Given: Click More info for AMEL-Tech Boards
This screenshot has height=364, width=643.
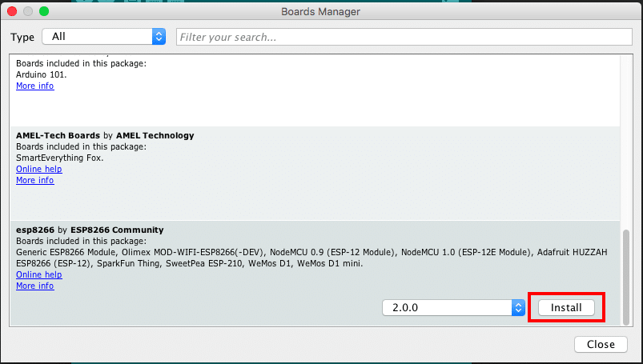Looking at the screenshot, I should coord(34,180).
